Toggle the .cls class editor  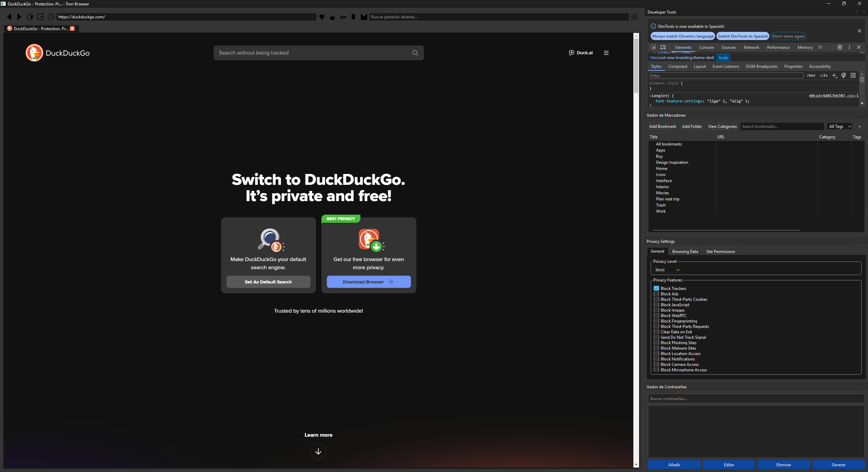tap(824, 75)
